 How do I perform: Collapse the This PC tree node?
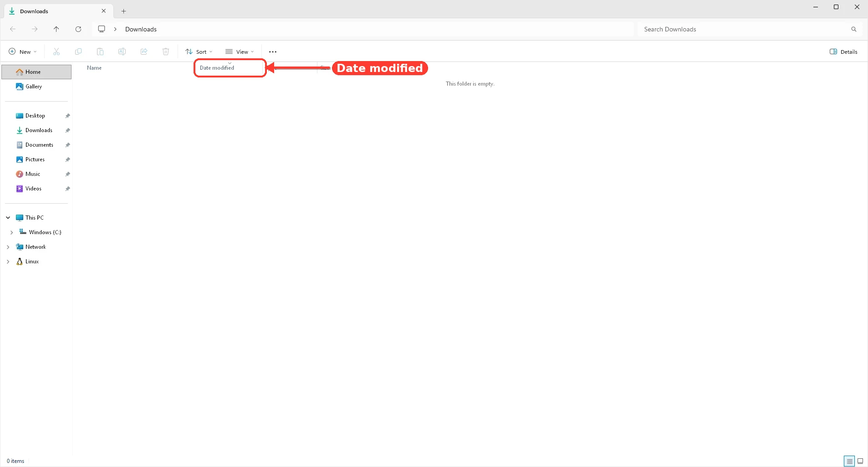[x=8, y=218]
